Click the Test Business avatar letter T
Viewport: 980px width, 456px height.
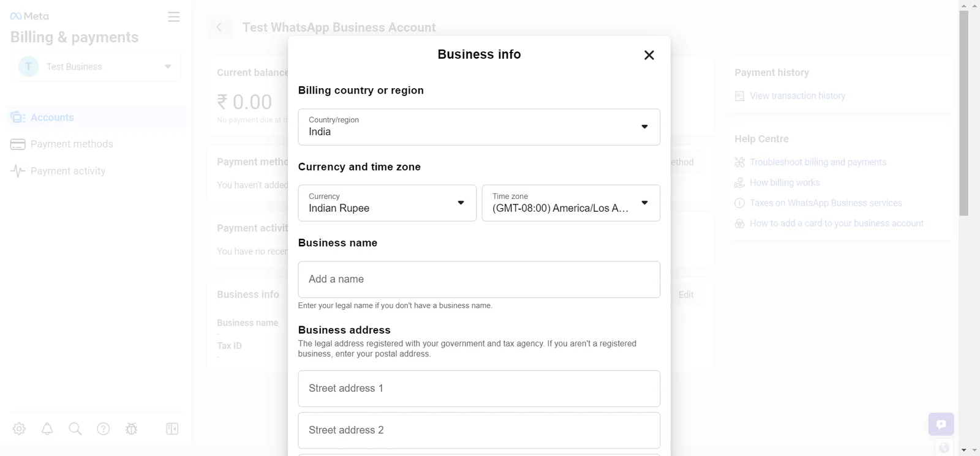[28, 67]
